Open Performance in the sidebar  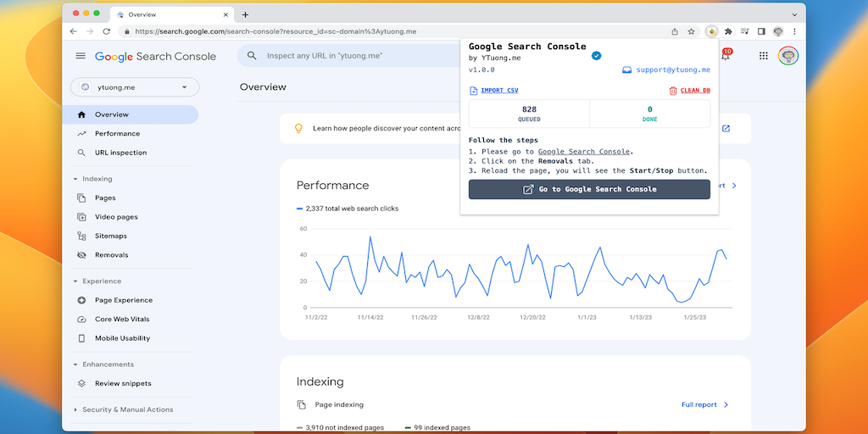click(x=117, y=134)
